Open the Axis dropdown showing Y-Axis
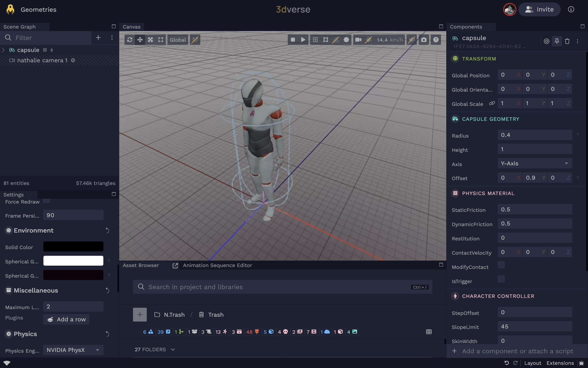This screenshot has width=588, height=368. click(534, 163)
